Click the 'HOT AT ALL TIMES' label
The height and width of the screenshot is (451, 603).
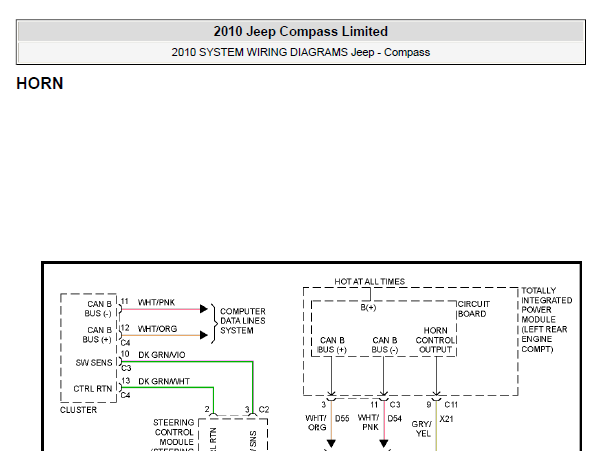point(370,281)
